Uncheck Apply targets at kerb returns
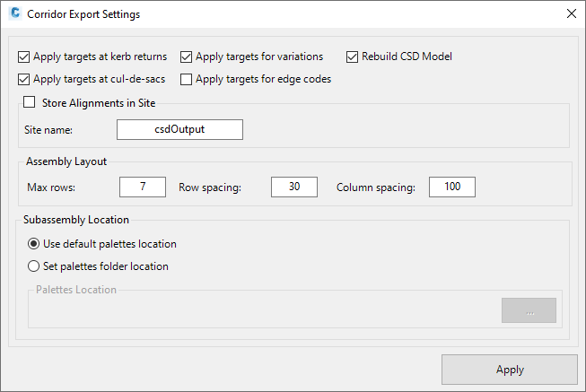Image resolution: width=586 pixels, height=392 pixels. tap(24, 57)
